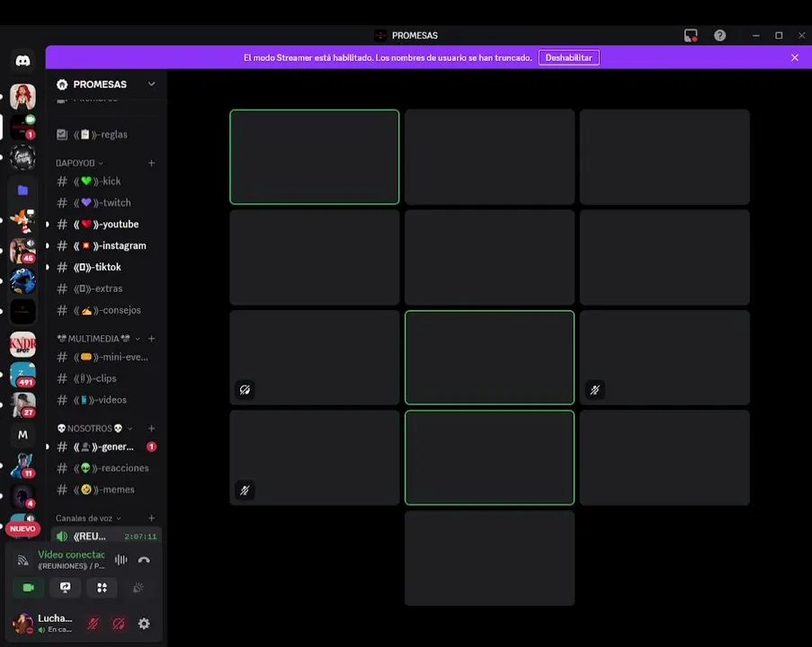This screenshot has height=647, width=812.
Task: Open the extras channel
Action: pos(105,288)
